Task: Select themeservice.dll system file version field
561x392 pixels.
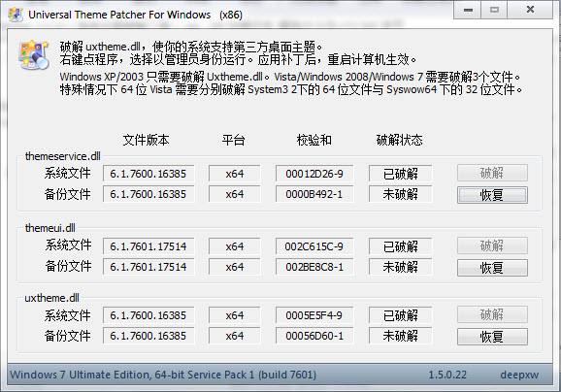Action: pos(148,174)
